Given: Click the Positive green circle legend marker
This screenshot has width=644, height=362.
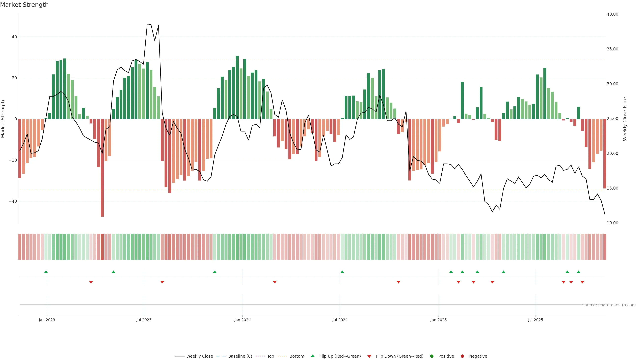Looking at the screenshot, I should pos(432,356).
